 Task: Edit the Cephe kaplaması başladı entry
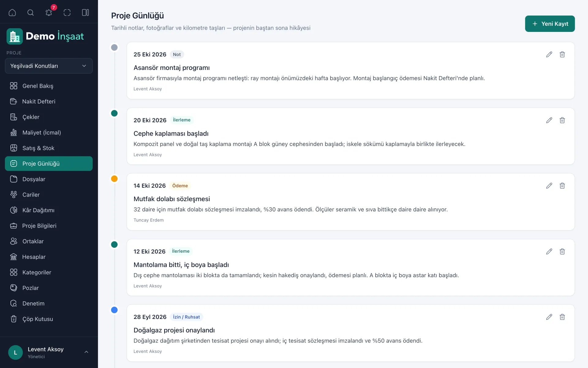(549, 120)
